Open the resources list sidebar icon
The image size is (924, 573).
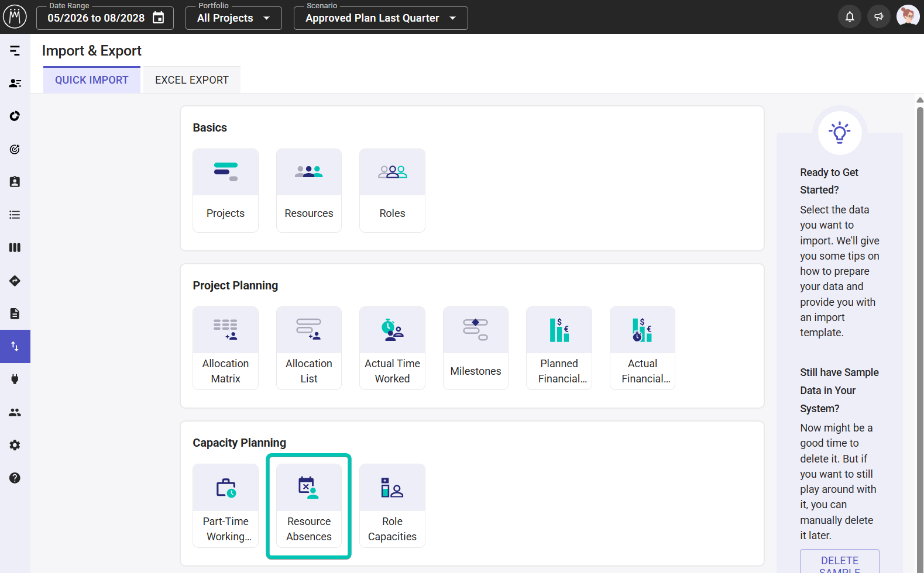[x=15, y=84]
